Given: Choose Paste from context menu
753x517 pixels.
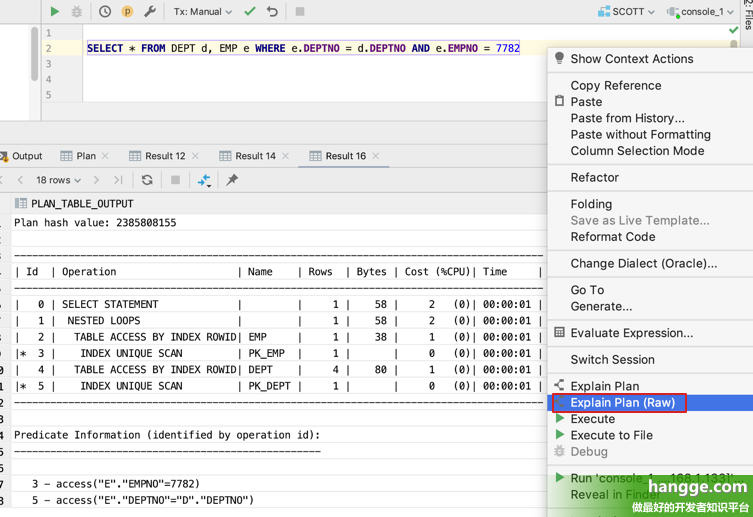Looking at the screenshot, I should (x=650, y=102).
